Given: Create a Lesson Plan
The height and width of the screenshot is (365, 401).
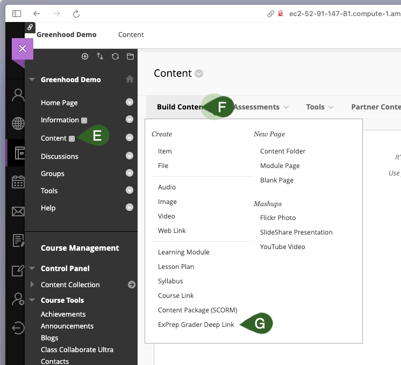Looking at the screenshot, I should (176, 266).
